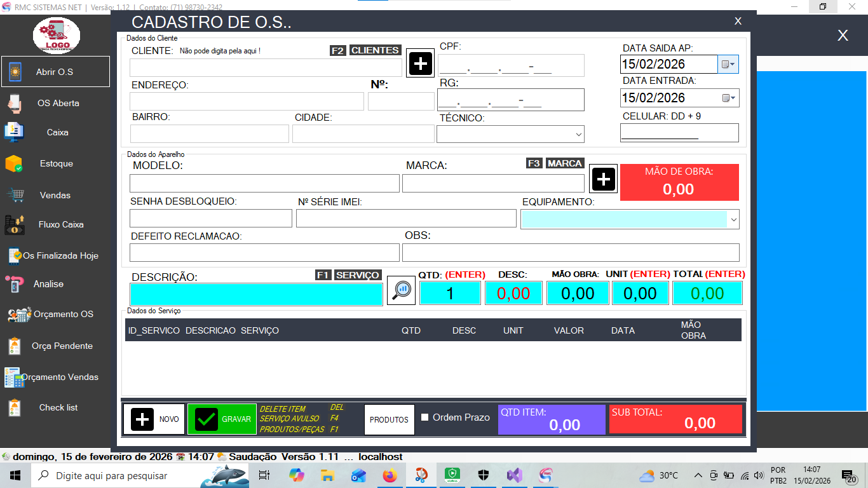Expand the EQUIPAMENTO dropdown

[x=734, y=219]
